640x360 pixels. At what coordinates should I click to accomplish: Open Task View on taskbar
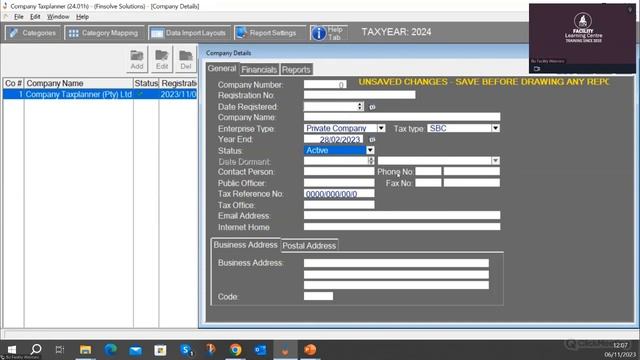pyautogui.click(x=60, y=349)
